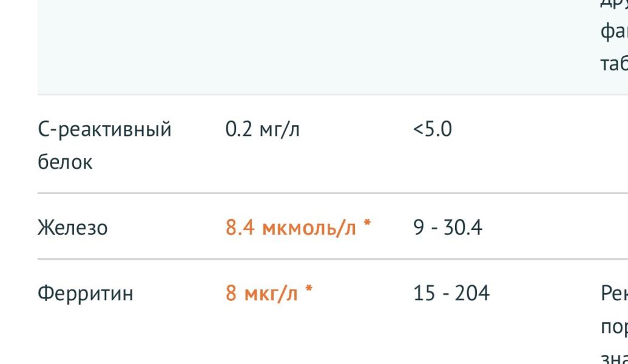Click the С-реактивный белок row label
Image resolution: width=628 pixels, height=364 pixels.
(104, 129)
